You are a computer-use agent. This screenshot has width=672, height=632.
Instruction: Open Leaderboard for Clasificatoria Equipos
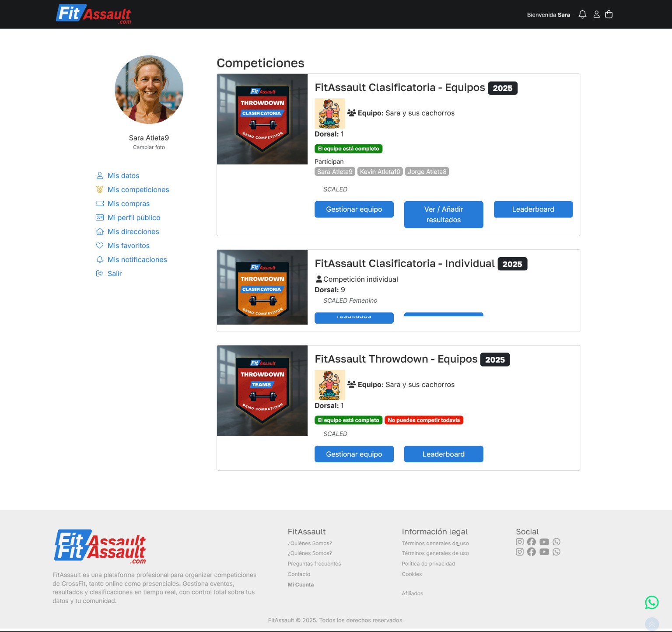[x=533, y=209]
